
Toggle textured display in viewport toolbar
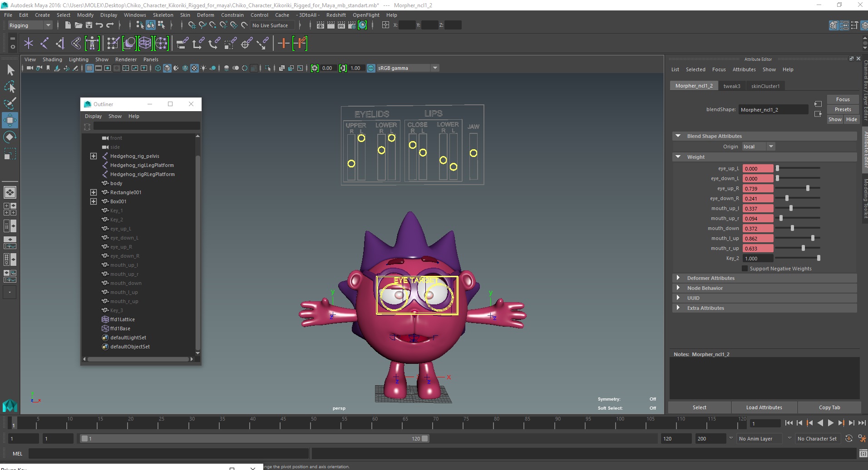194,68
